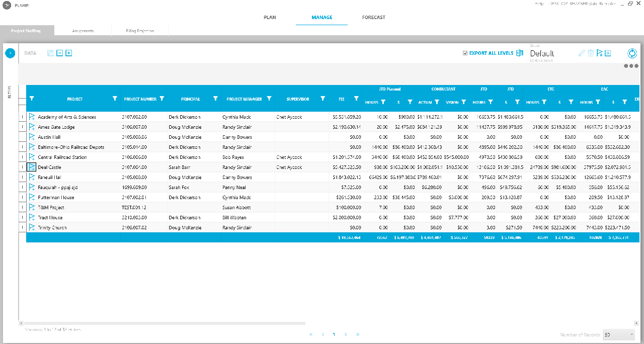Open filter on Consultant Vision column
The width and height of the screenshot is (644, 344).
(x=463, y=102)
